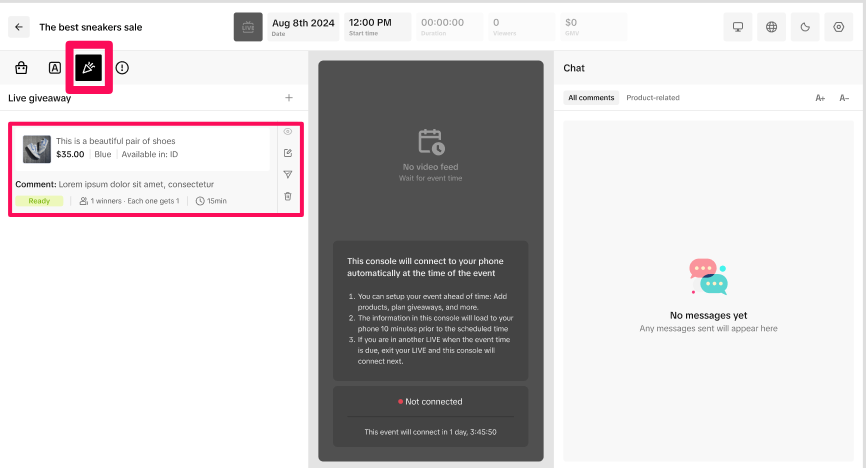Edit the sneaker giveaway item
The height and width of the screenshot is (468, 866).
288,153
